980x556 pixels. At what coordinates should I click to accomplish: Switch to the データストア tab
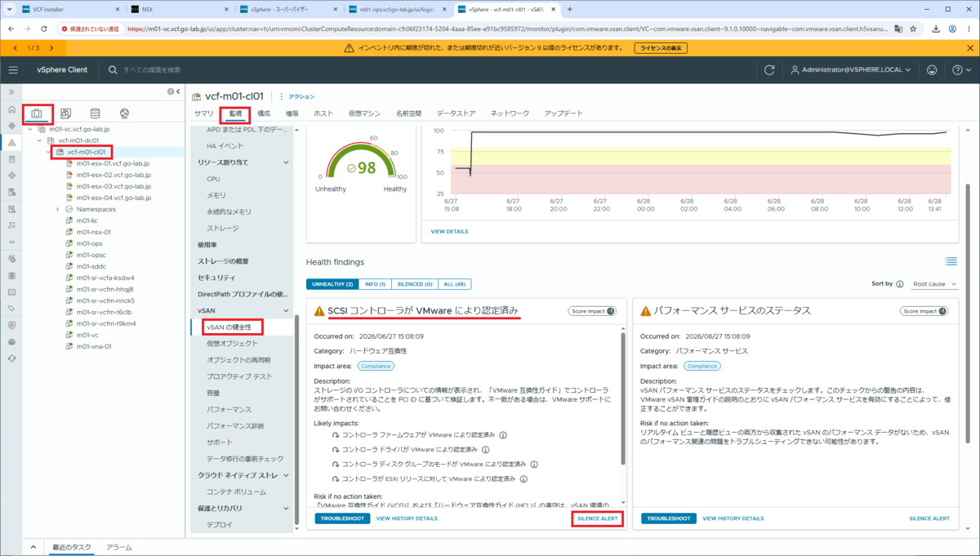(456, 113)
